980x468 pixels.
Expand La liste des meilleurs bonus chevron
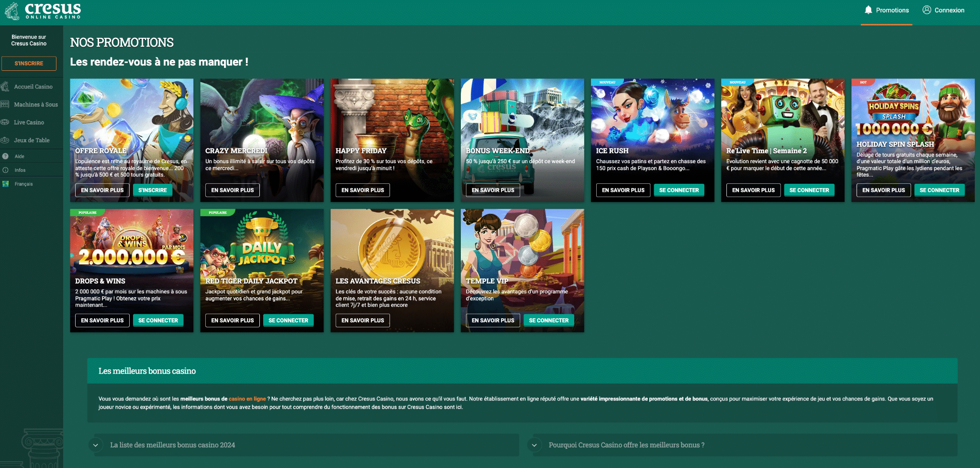[x=96, y=445]
